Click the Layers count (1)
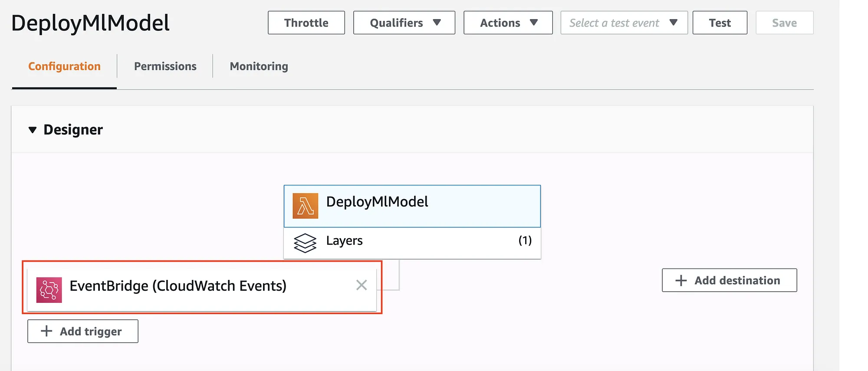Viewport: 868px width, 371px height. click(525, 240)
